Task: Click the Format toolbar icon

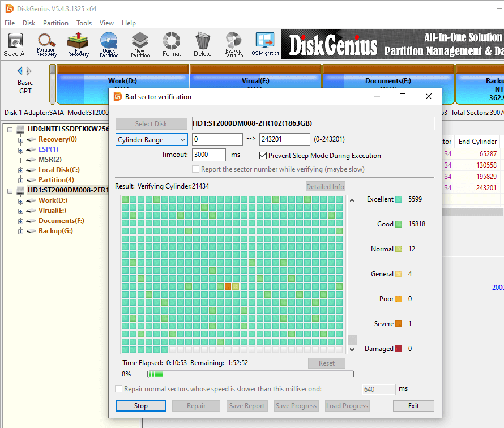Action: pos(172,44)
